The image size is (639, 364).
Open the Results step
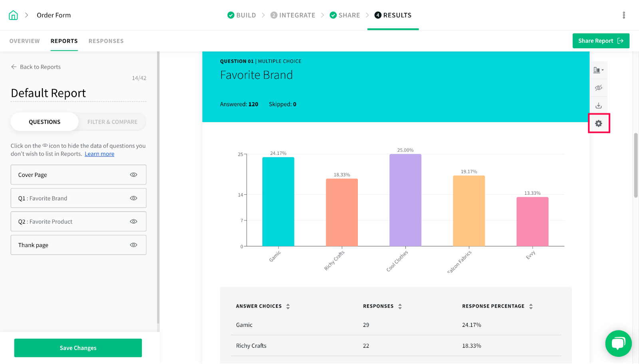point(393,15)
